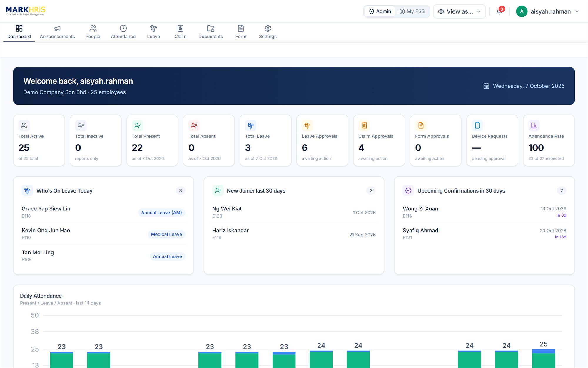Open the View as... dropdown
This screenshot has height=368, width=588.
(459, 11)
